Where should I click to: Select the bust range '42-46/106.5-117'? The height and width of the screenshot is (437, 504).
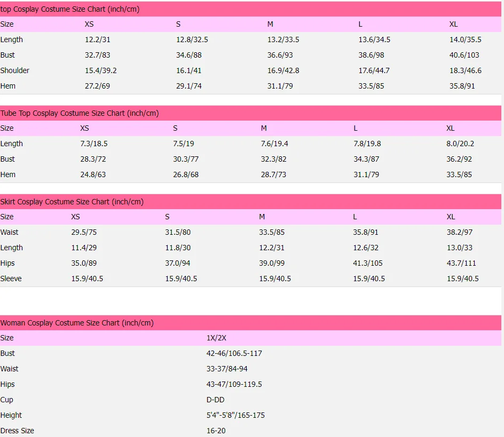pos(234,353)
